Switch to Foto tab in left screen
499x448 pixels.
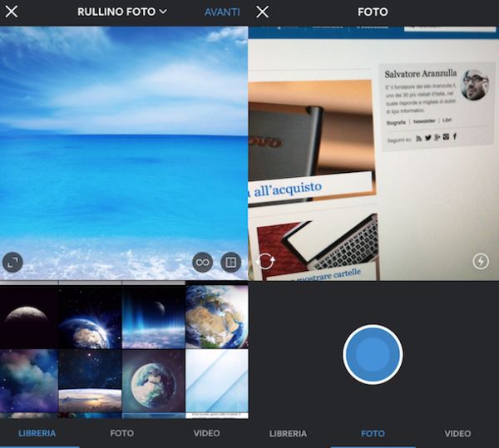pos(122,433)
